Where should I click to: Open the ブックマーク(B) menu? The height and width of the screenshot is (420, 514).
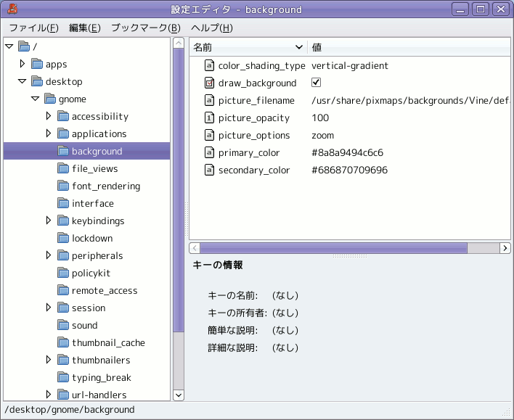pyautogui.click(x=146, y=28)
